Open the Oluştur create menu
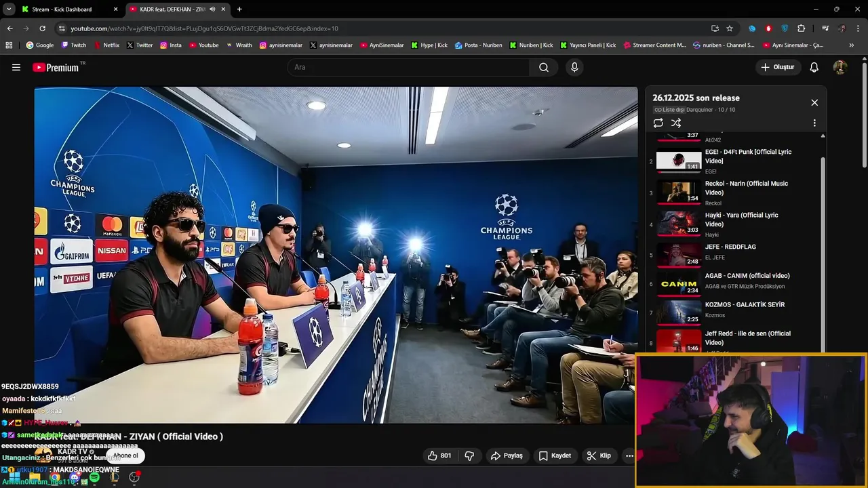 click(x=778, y=67)
